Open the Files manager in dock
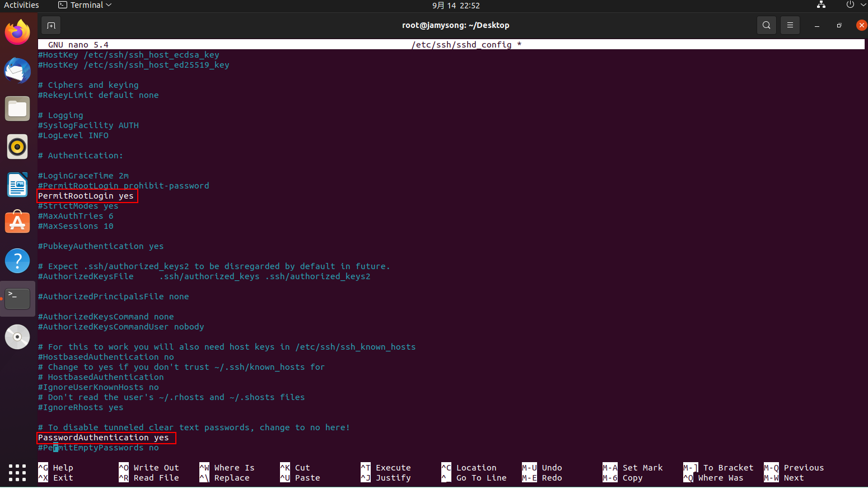The height and width of the screenshot is (489, 868). pos(17,109)
